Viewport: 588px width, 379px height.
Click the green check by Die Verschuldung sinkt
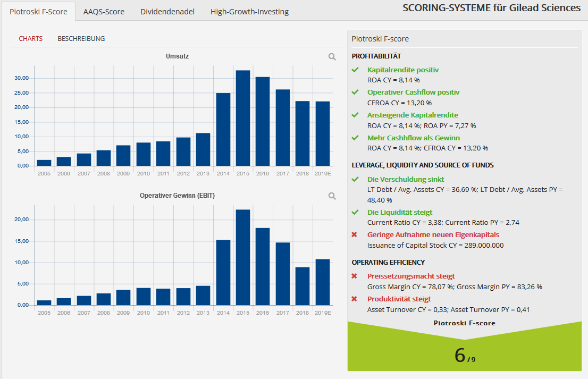[x=355, y=179]
